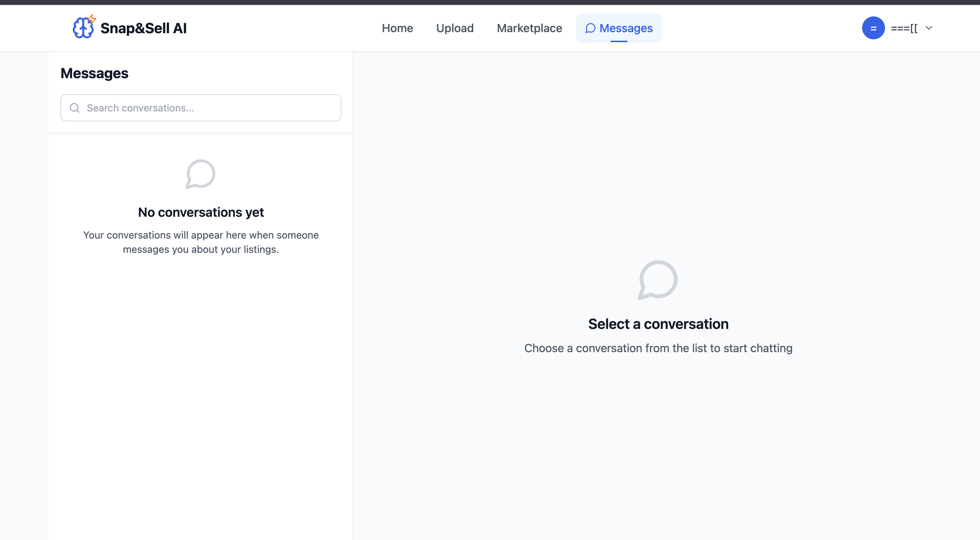The width and height of the screenshot is (980, 540).
Task: Go to the Home page
Action: click(397, 28)
